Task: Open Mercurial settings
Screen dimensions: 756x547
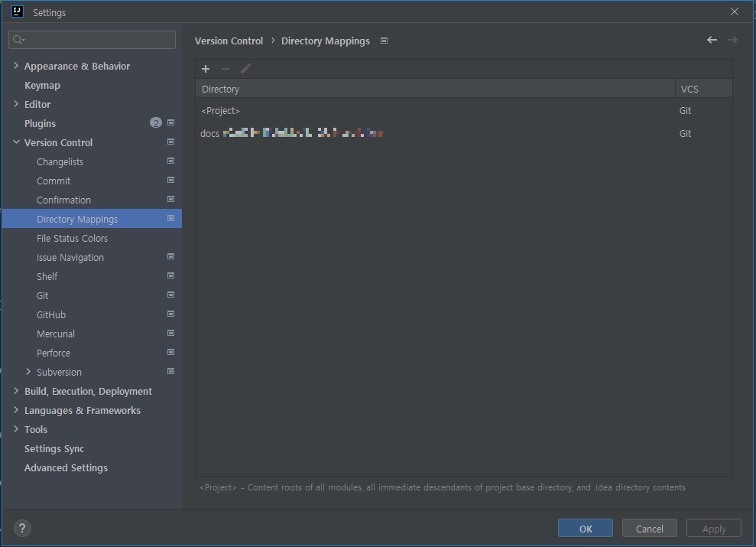Action: click(x=56, y=334)
